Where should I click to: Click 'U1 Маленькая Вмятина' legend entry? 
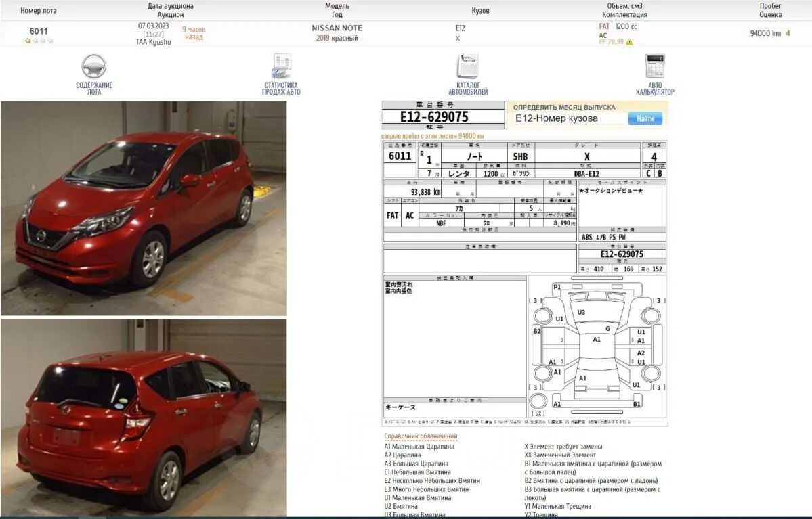(417, 498)
